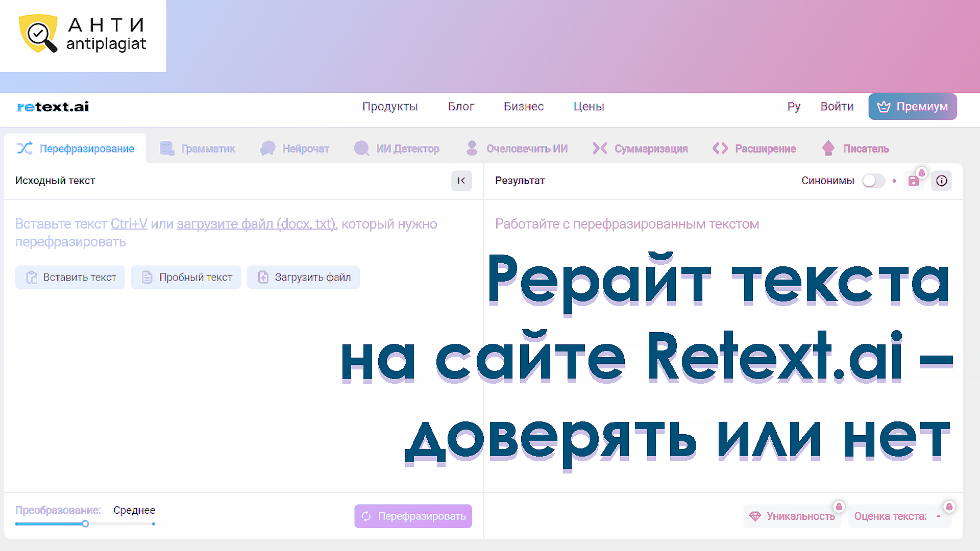Click the lock badge on Оценка текста
Screen dimensions: 980x551
[x=949, y=507]
